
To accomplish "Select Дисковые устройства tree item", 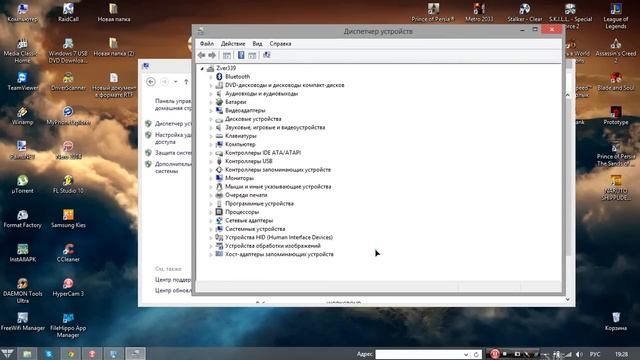I will 253,119.
